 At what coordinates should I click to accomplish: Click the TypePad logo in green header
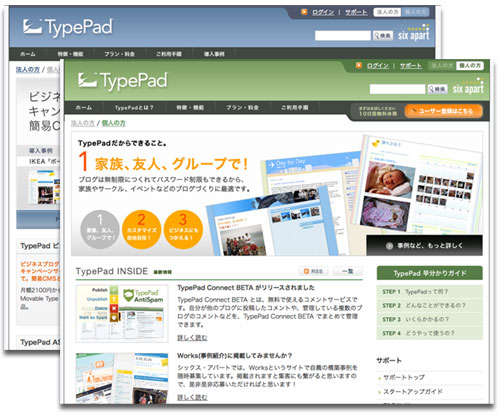click(x=123, y=81)
